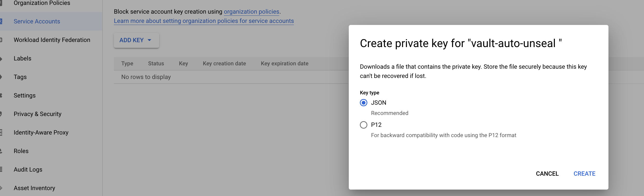Choose the P12 key type option
644x196 pixels.
tap(363, 125)
